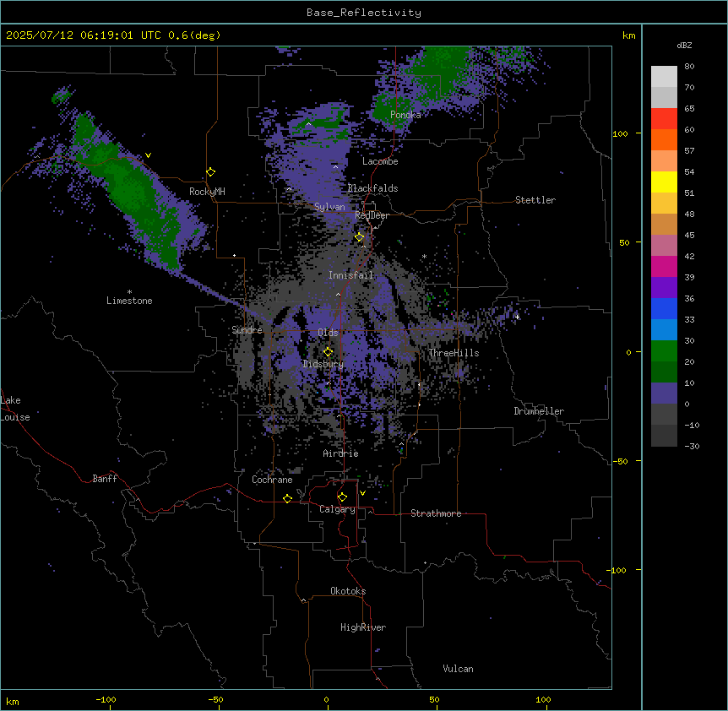Image resolution: width=728 pixels, height=711 pixels.
Task: Click the Airdrie label
Action: coord(340,453)
